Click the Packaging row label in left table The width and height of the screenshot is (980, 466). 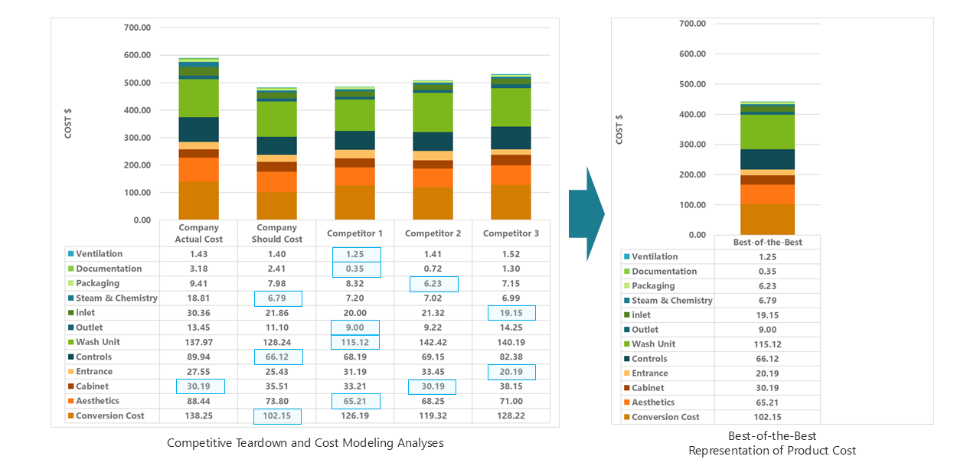click(x=98, y=283)
